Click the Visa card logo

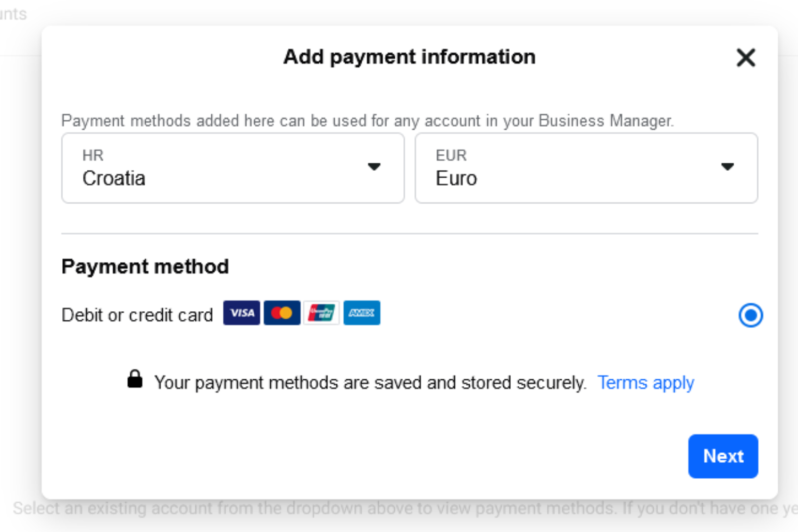(242, 313)
